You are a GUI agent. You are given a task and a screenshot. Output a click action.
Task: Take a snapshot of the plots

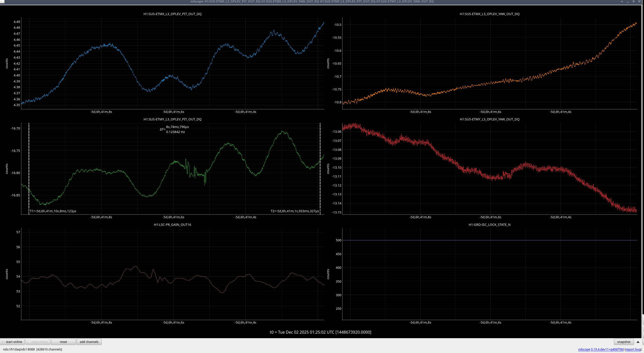pos(624,342)
